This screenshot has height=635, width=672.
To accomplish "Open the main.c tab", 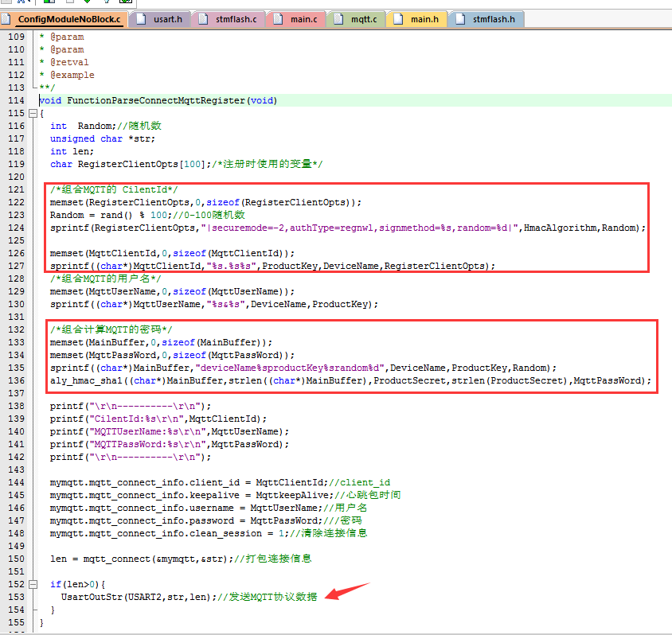I will [x=296, y=19].
